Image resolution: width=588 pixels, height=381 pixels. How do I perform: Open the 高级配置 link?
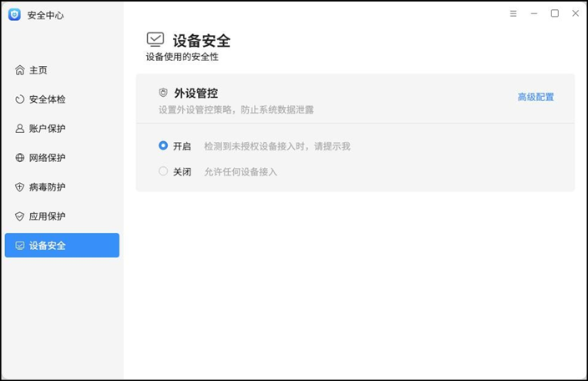tap(535, 97)
